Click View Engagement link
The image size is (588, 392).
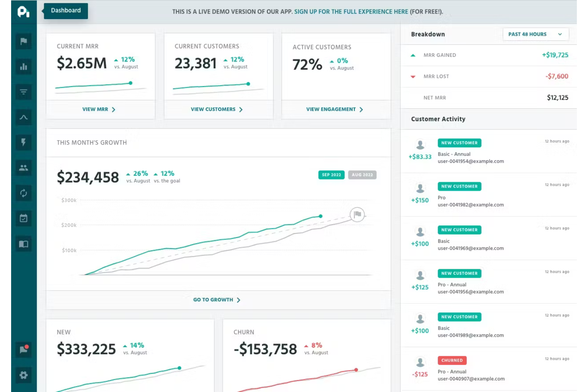[335, 109]
